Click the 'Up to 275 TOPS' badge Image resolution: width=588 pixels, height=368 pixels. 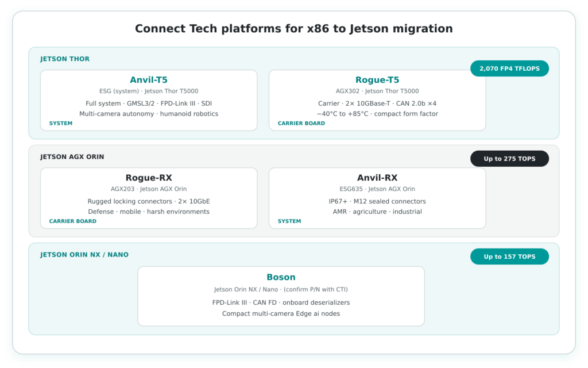coord(509,159)
